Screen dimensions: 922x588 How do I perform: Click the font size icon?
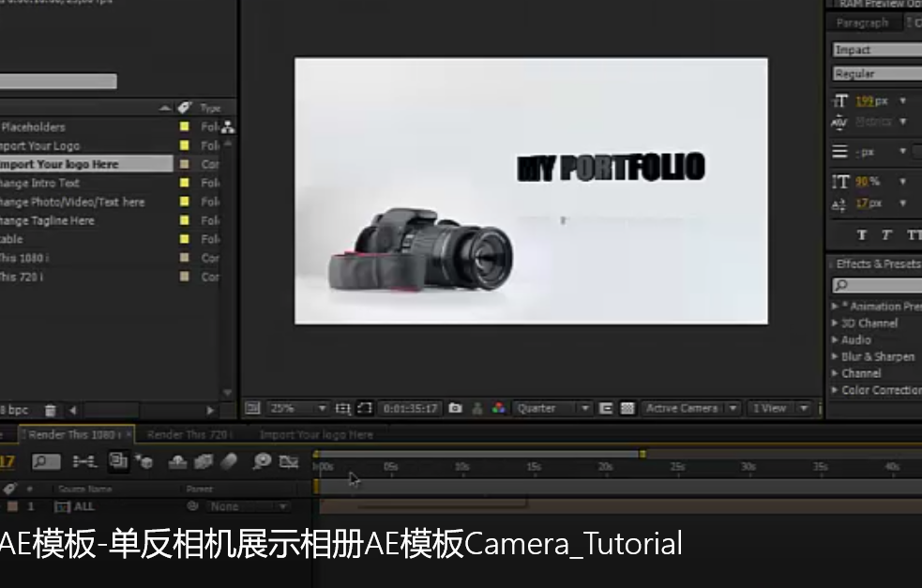840,101
